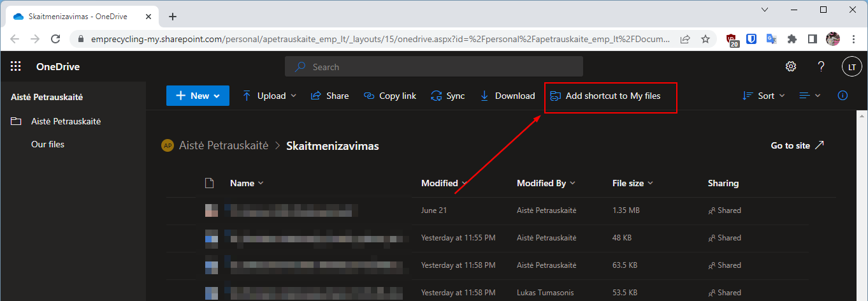
Task: Click Download in the command bar
Action: 507,96
